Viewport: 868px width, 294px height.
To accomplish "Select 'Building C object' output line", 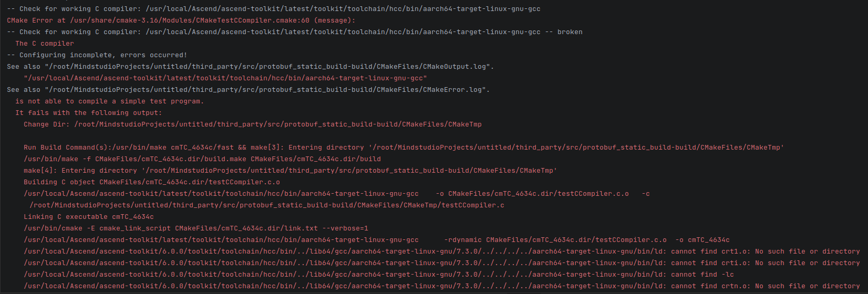I will click(x=152, y=182).
